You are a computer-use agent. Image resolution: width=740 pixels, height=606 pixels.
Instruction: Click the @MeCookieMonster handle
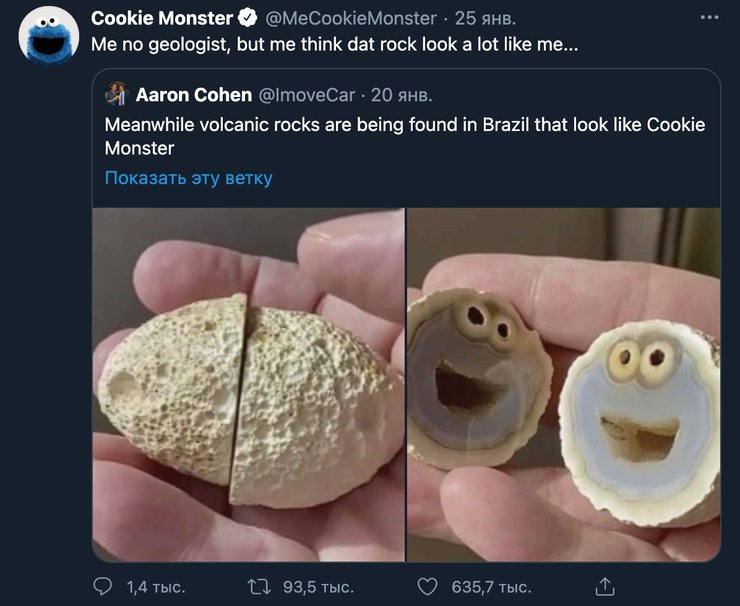[351, 18]
